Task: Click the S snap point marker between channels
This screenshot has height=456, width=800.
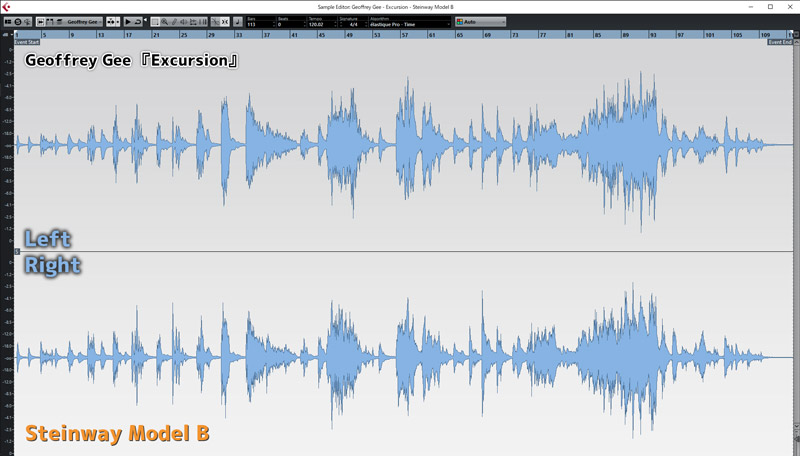Action: pyautogui.click(x=17, y=251)
